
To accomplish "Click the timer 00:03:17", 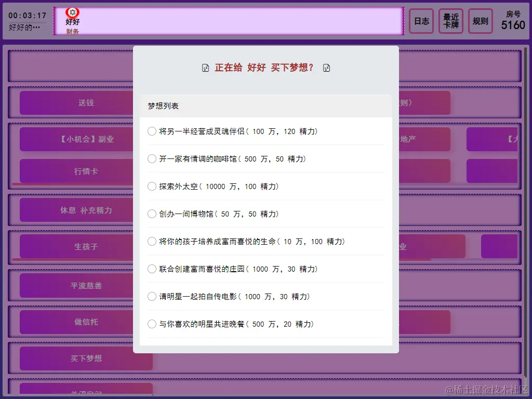I will click(27, 16).
